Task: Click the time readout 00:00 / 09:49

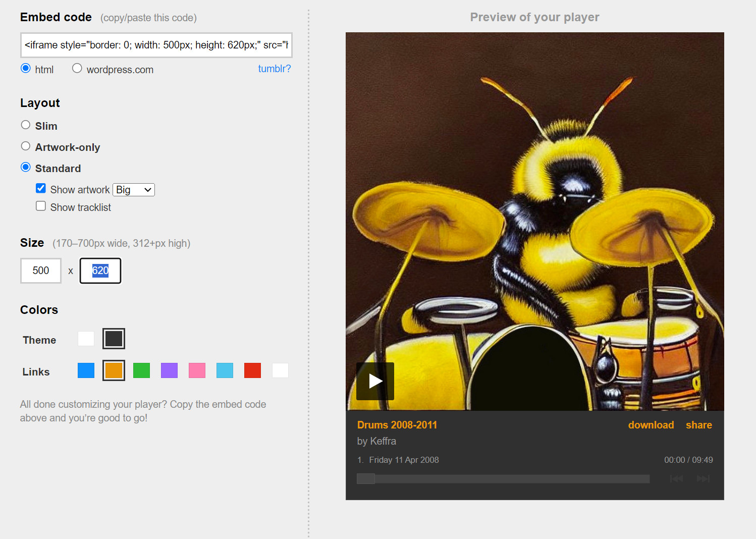Action: point(688,460)
